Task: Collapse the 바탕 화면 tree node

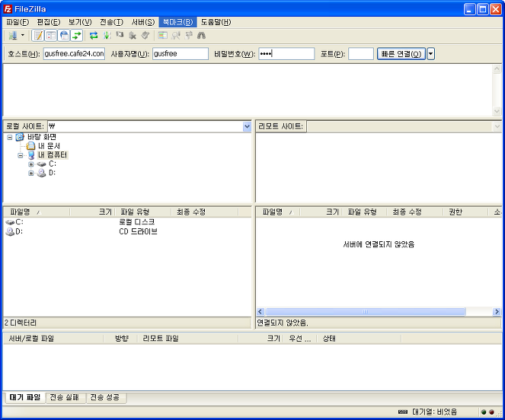Action: click(10, 138)
